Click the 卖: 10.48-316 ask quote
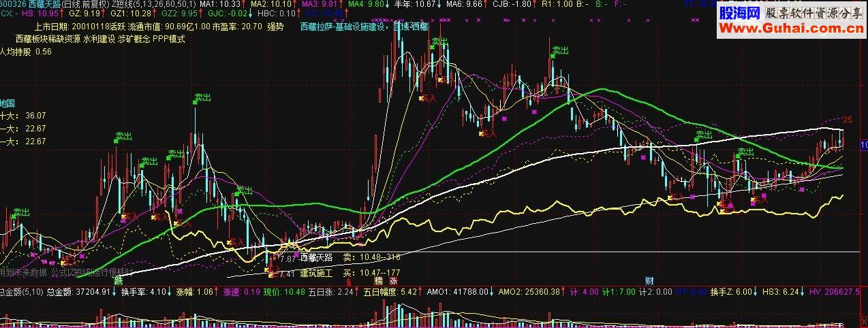Image resolution: width=868 pixels, height=328 pixels. click(x=371, y=257)
